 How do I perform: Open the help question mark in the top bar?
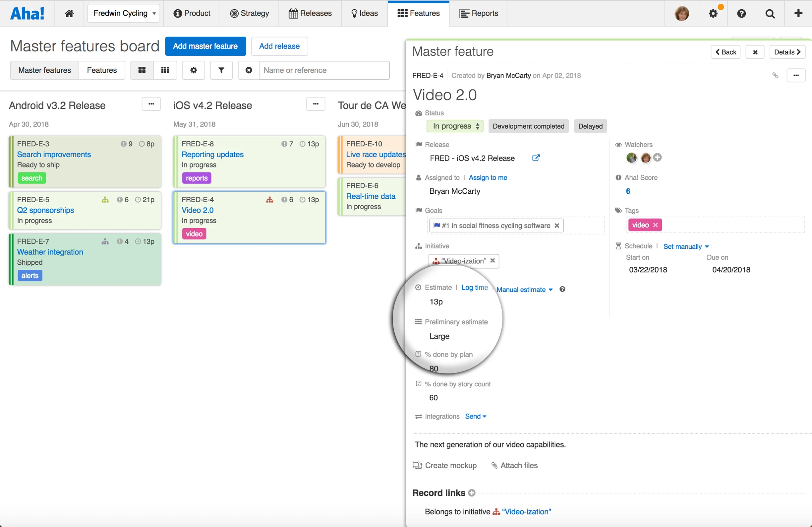pos(741,13)
